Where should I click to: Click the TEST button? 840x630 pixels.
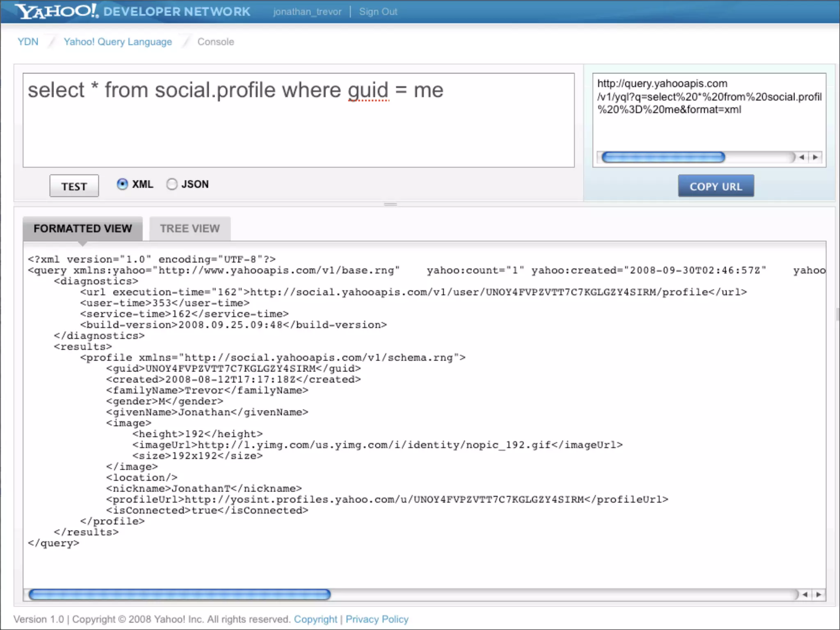74,186
